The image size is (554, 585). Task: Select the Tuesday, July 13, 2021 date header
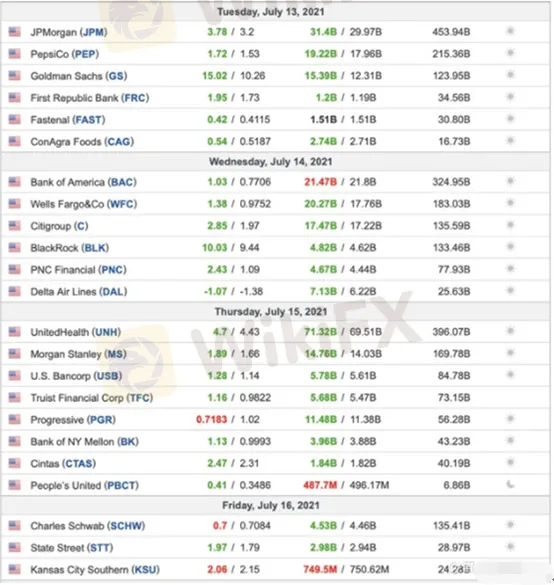(271, 12)
